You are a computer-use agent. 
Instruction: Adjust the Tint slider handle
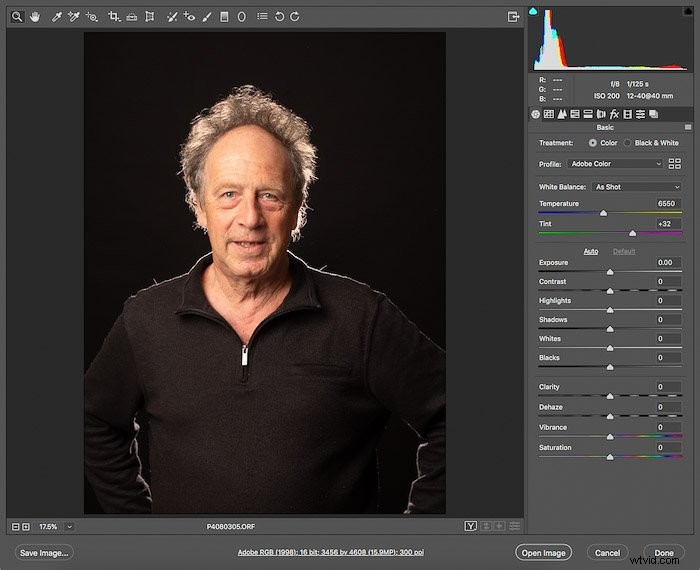pos(633,233)
